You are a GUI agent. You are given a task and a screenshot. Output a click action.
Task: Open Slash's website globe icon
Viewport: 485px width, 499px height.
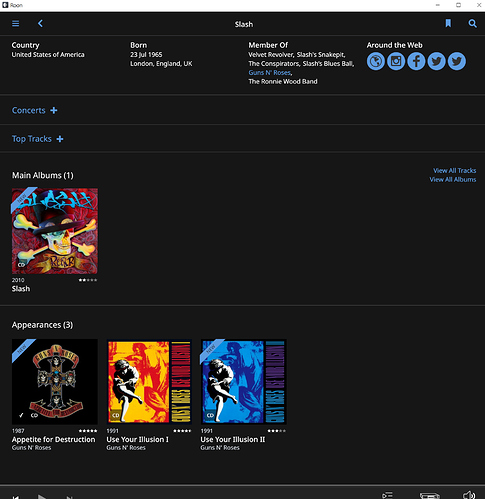(376, 61)
